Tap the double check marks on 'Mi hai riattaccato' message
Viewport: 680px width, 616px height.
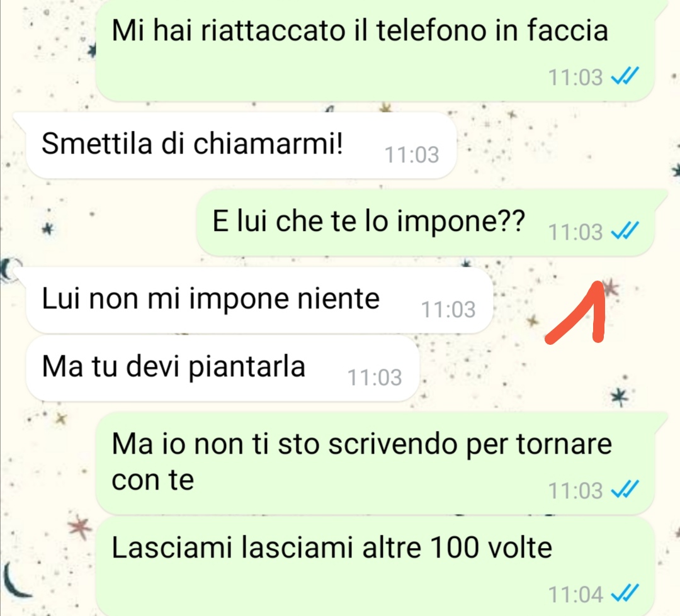625,77
